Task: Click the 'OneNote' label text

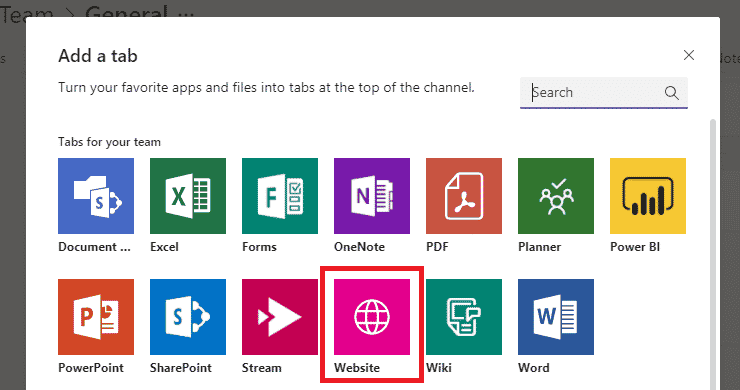Action: click(359, 247)
